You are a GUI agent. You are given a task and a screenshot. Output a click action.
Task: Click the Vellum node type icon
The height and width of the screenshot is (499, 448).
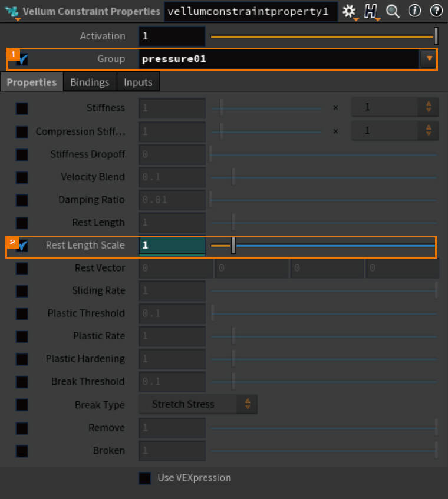click(x=12, y=12)
